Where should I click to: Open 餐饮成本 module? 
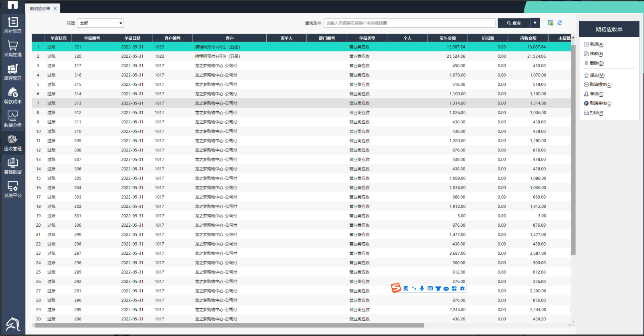coord(13,96)
